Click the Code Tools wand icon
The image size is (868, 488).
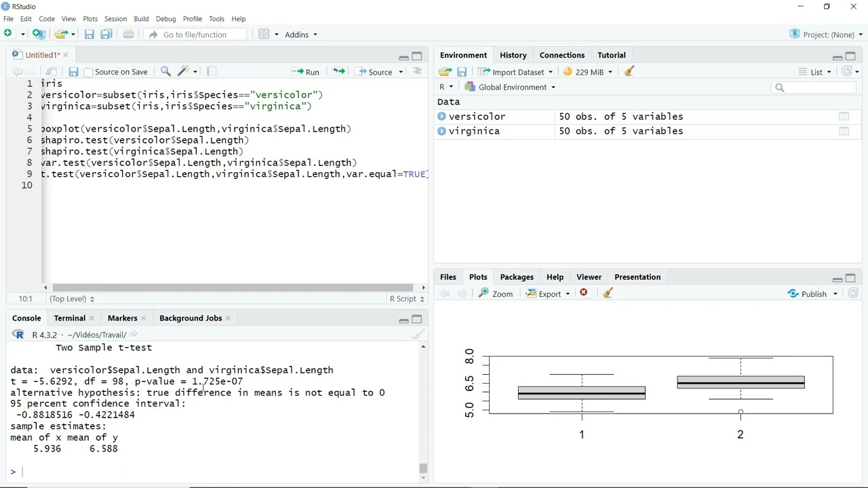183,71
